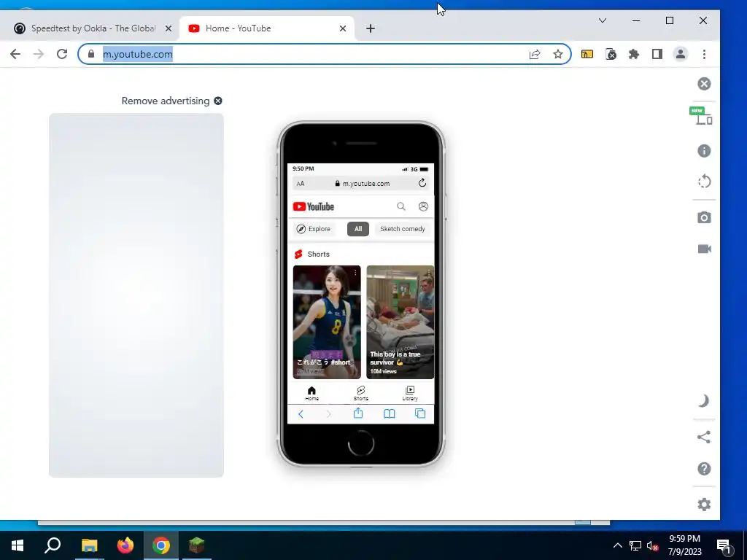Viewport: 747px width, 560px height.
Task: Open the help question mark icon
Action: (704, 469)
